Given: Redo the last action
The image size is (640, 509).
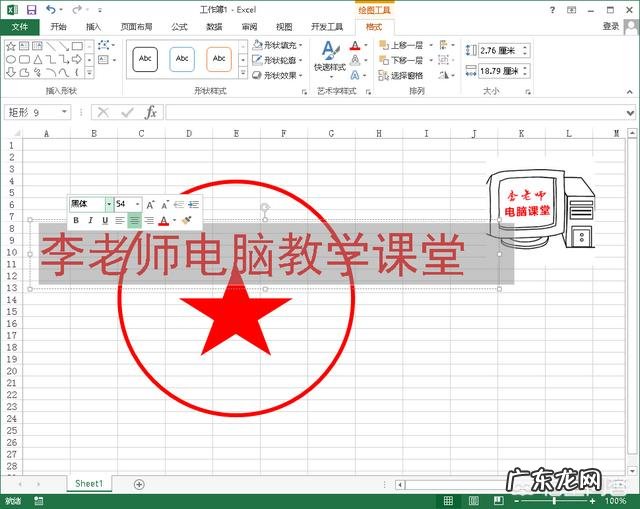Looking at the screenshot, I should click(76, 9).
